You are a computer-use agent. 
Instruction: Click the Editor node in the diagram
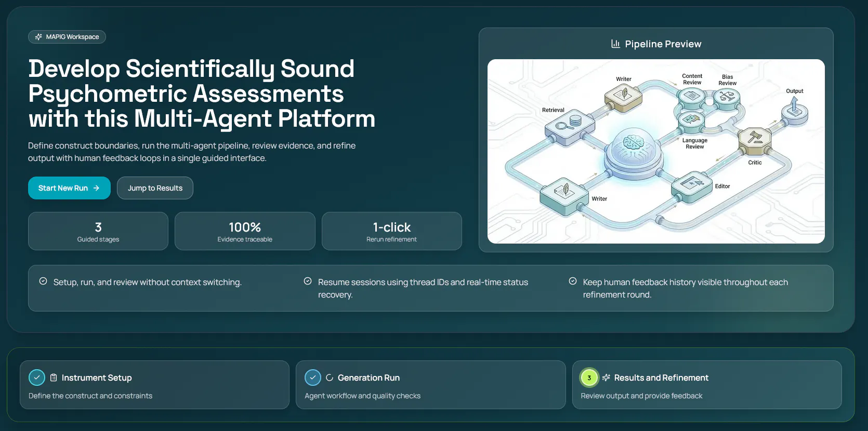pos(692,186)
